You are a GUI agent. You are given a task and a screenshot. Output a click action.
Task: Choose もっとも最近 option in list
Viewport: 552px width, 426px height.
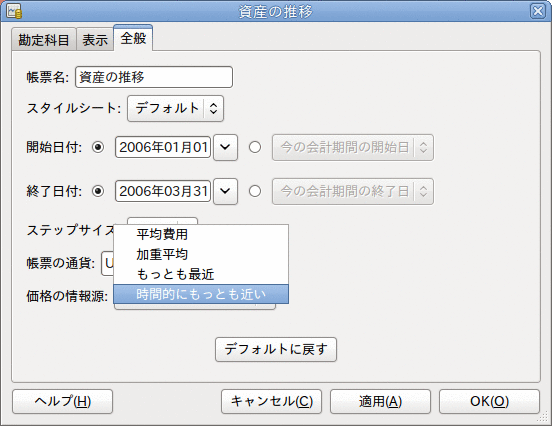(201, 274)
